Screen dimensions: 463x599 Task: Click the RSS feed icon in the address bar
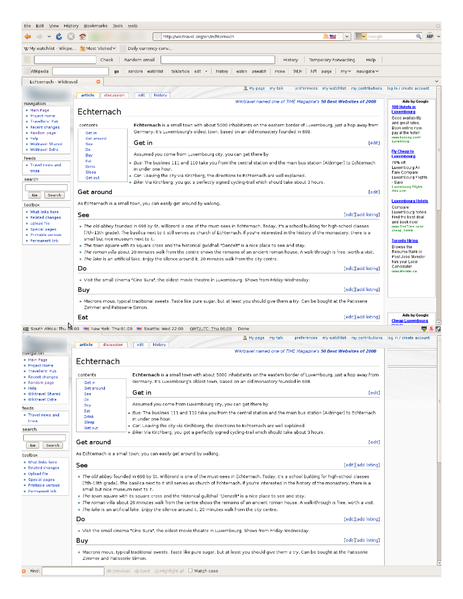(326, 37)
